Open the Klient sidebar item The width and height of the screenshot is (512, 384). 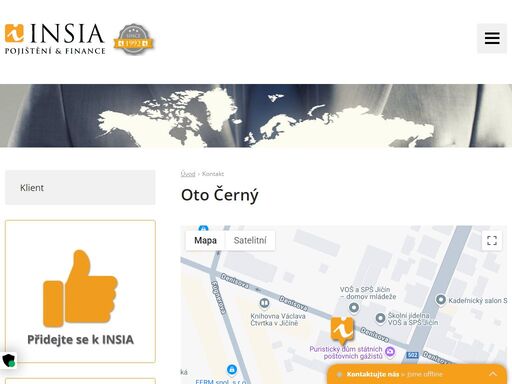point(80,188)
